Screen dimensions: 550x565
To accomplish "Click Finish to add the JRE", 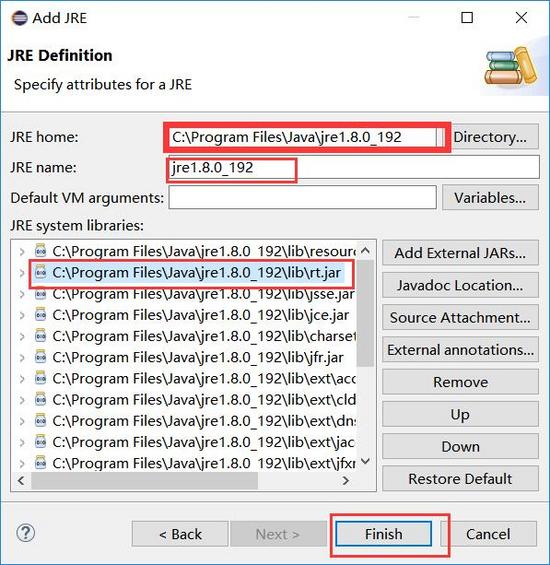I will pyautogui.click(x=383, y=534).
